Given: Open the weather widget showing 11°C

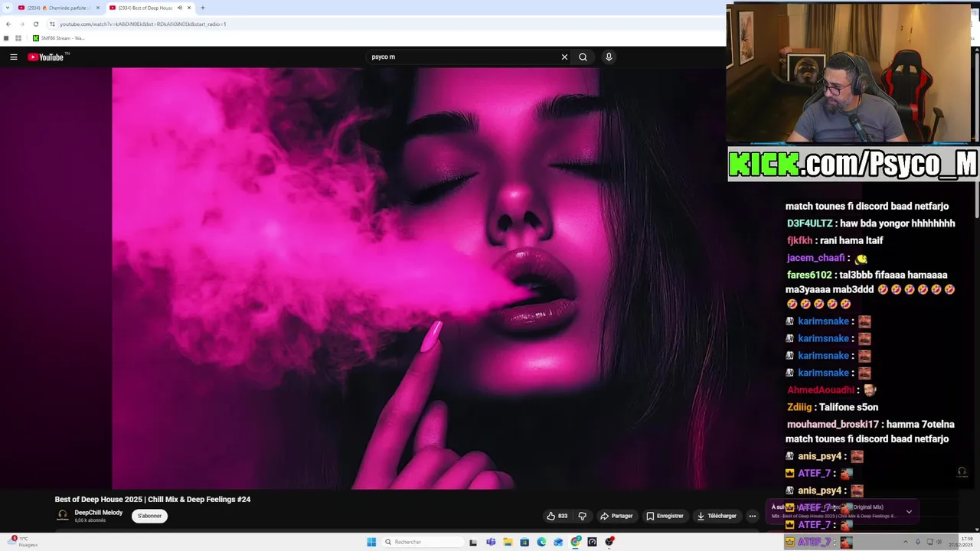Looking at the screenshot, I should [21, 542].
